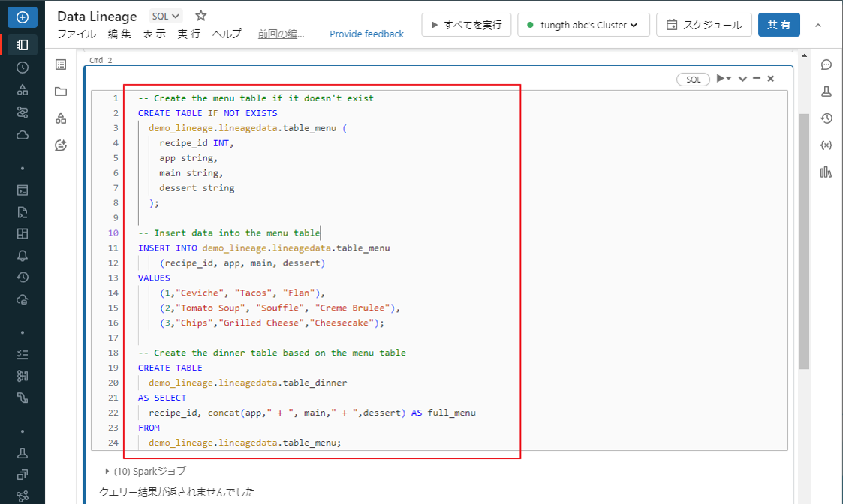Expand the (10) Spark jobs section
Image resolution: width=843 pixels, height=504 pixels.
[x=107, y=472]
